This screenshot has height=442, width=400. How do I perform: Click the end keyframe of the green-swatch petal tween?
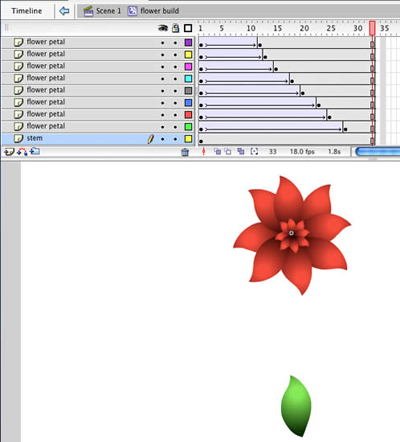click(345, 129)
